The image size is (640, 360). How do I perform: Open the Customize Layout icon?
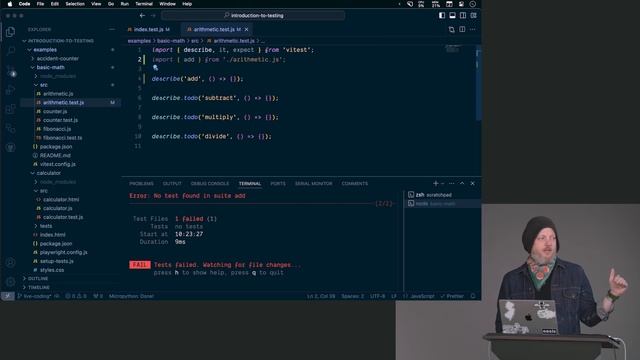[473, 16]
